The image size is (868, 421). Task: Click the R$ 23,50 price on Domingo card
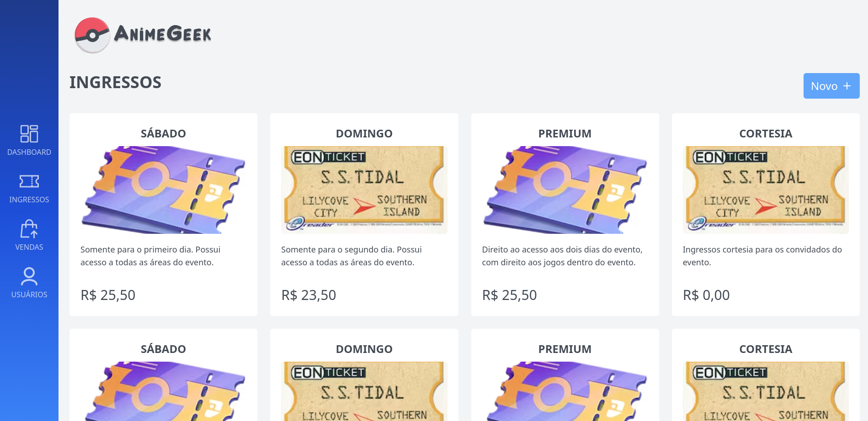pyautogui.click(x=309, y=295)
